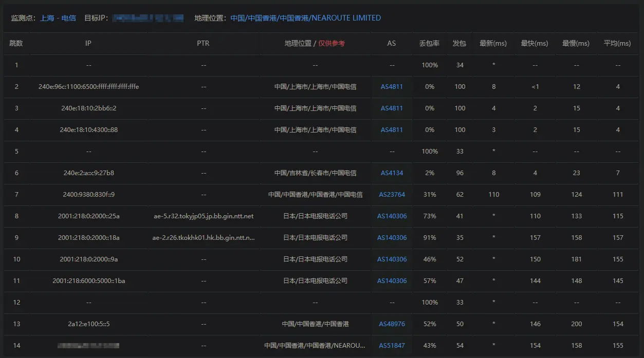Image resolution: width=644 pixels, height=358 pixels.
Task: Open AS4811 link in hop 2 row
Action: pyautogui.click(x=392, y=87)
